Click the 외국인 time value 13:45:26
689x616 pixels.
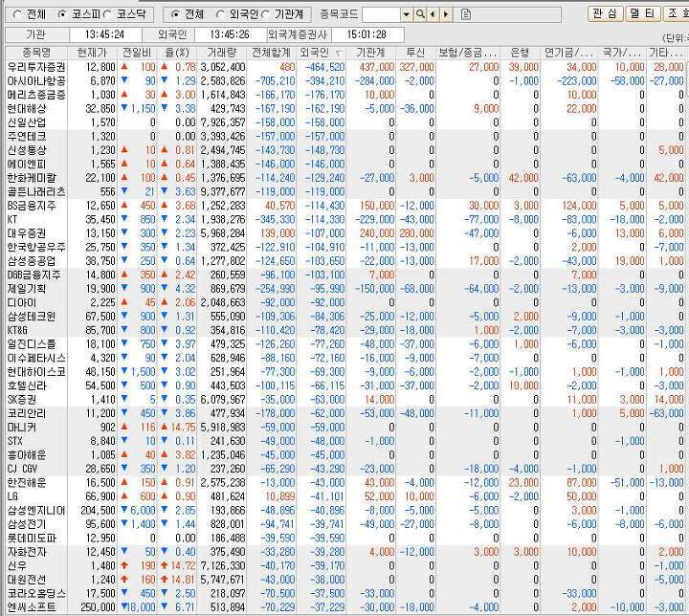point(230,34)
